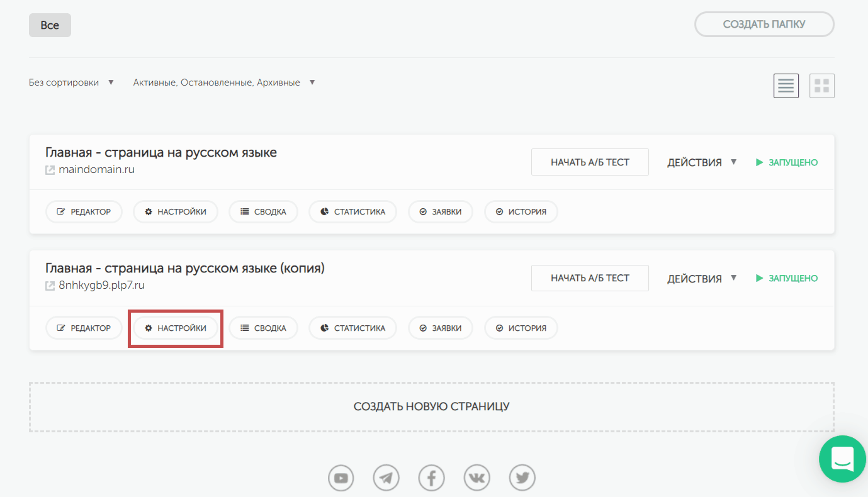The height and width of the screenshot is (497, 868).
Task: Open the Twitter social link icon
Action: click(x=522, y=478)
